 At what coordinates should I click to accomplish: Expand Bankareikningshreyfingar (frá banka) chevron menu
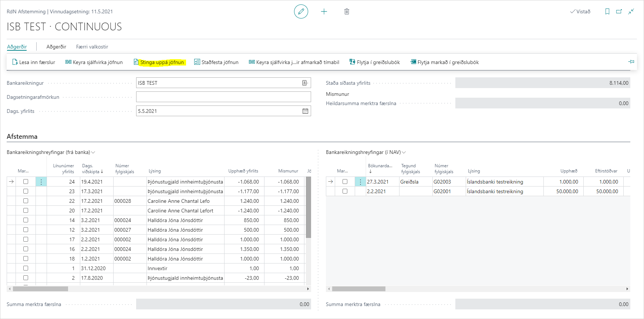click(93, 152)
